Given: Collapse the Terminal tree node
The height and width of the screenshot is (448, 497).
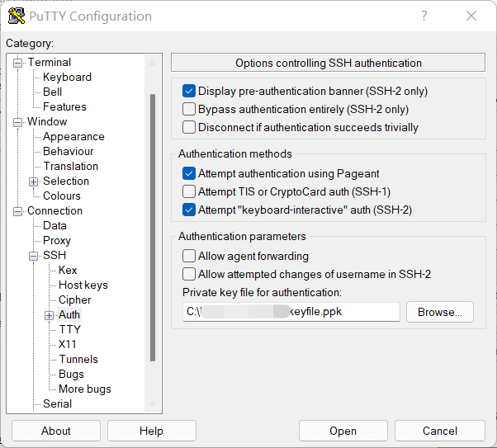Looking at the screenshot, I should click(18, 63).
